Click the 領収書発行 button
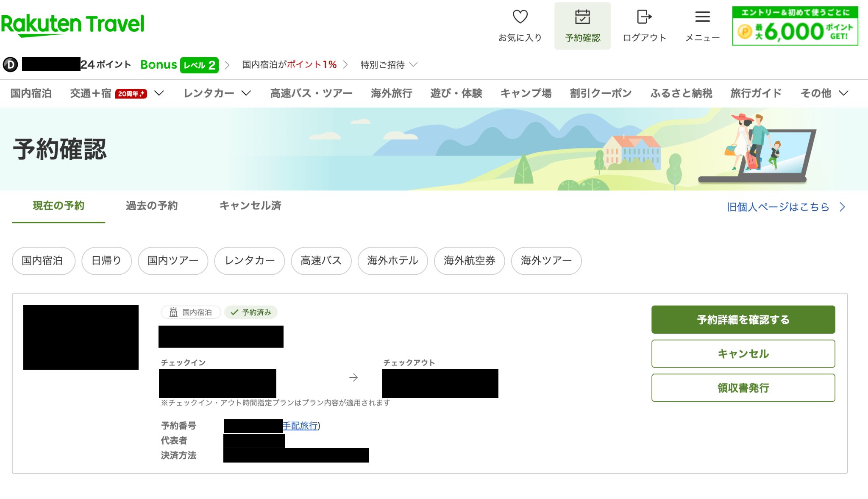868x499 pixels. click(x=743, y=387)
